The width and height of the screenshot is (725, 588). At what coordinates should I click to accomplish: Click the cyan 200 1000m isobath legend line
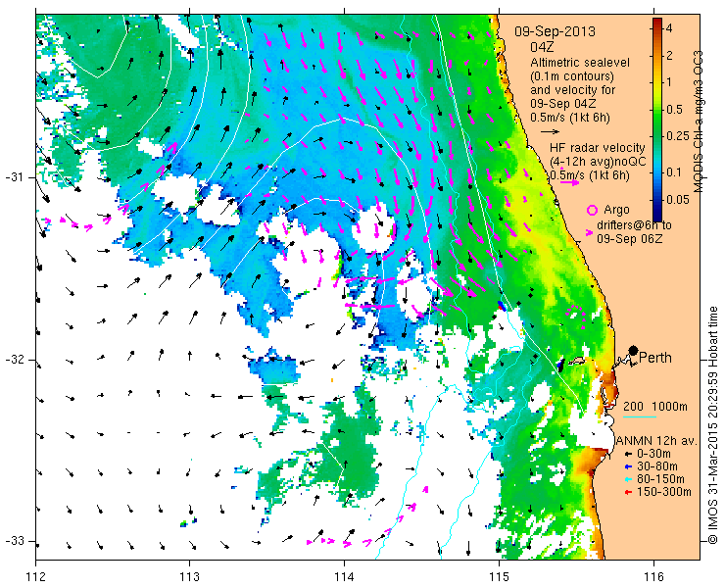coord(640,417)
